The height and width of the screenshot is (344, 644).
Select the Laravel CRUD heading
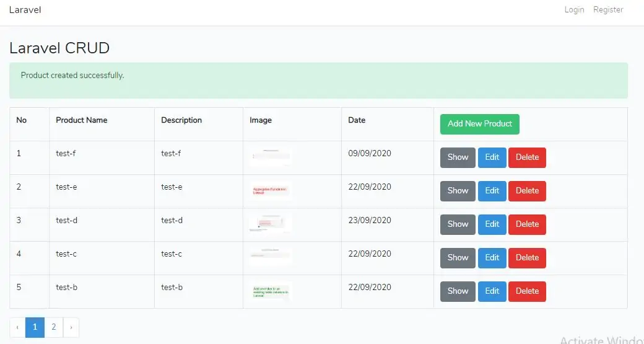[59, 48]
